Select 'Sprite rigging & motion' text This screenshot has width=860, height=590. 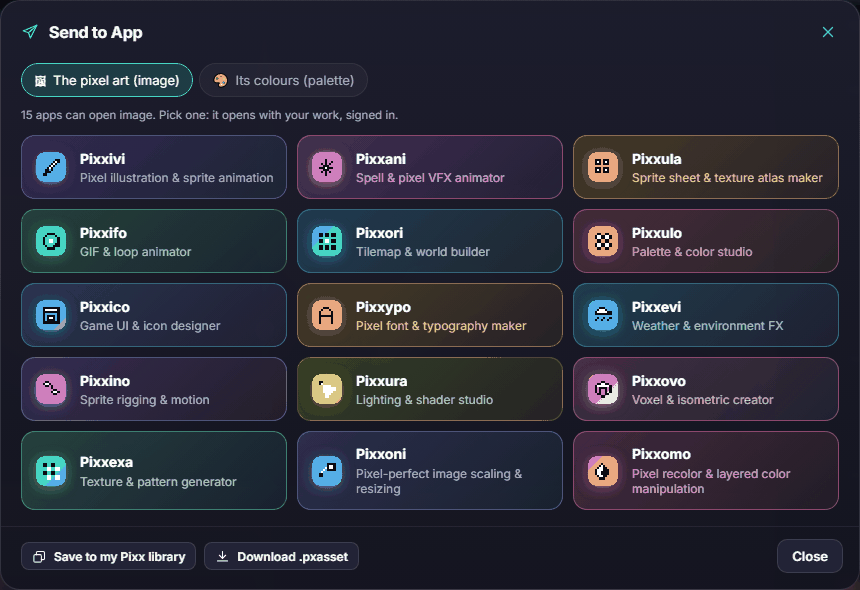pyautogui.click(x=145, y=400)
